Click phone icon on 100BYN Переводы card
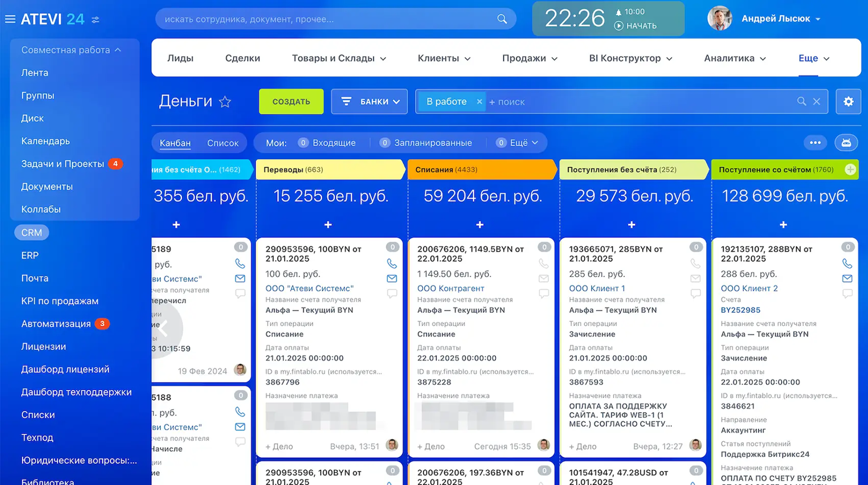 392,264
